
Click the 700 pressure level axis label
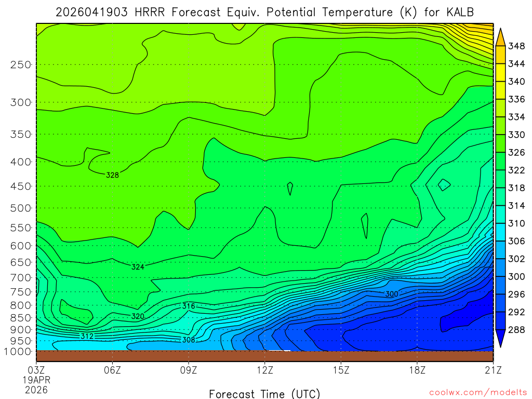(21, 278)
